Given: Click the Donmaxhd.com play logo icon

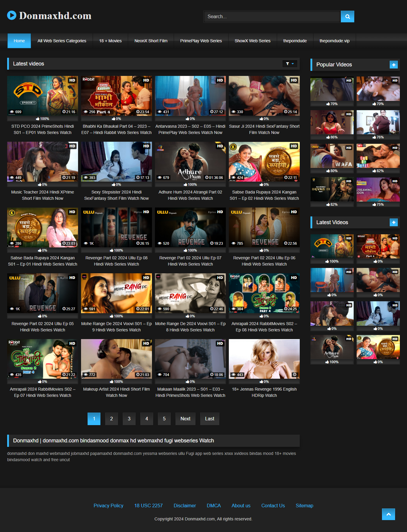Looking at the screenshot, I should click(12, 15).
